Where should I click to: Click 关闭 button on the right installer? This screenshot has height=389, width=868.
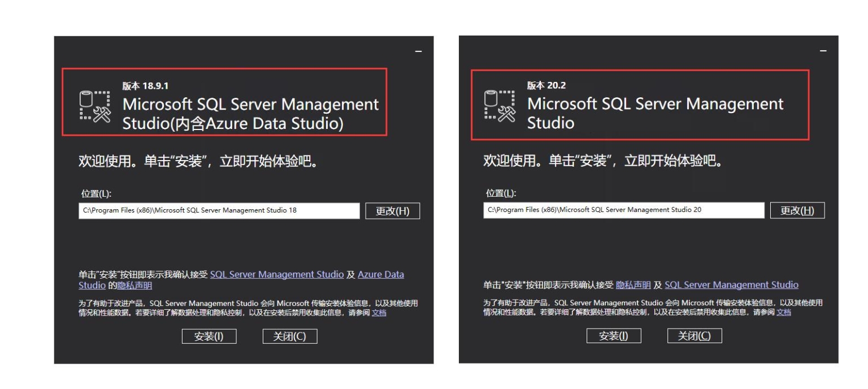(694, 335)
